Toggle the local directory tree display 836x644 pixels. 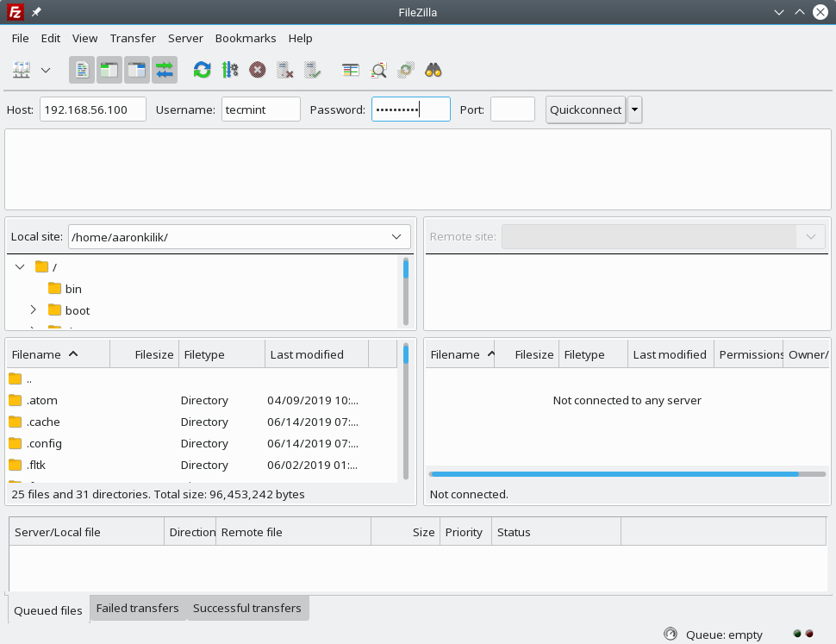point(109,70)
